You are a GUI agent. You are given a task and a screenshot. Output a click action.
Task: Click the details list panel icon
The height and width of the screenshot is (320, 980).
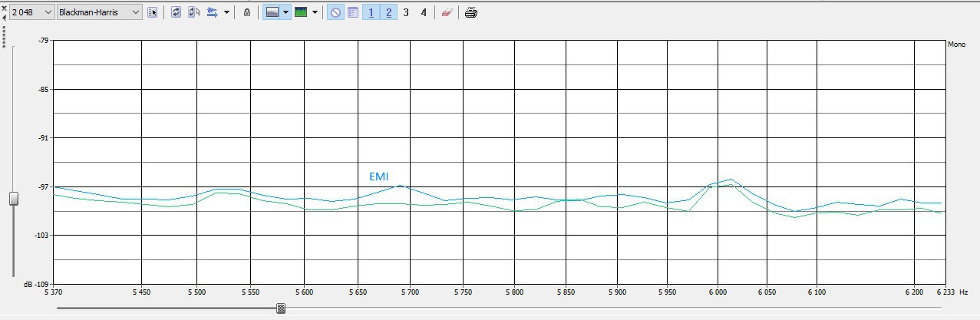pyautogui.click(x=354, y=12)
